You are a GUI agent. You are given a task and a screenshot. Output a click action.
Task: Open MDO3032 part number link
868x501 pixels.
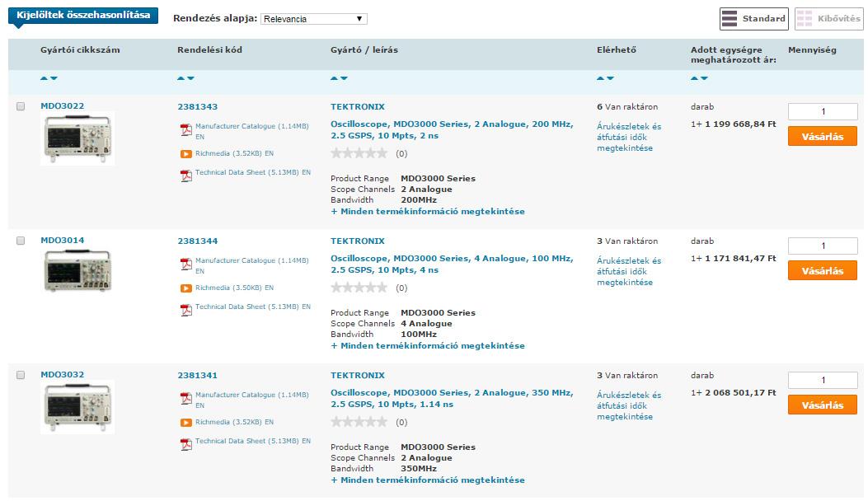[63, 375]
